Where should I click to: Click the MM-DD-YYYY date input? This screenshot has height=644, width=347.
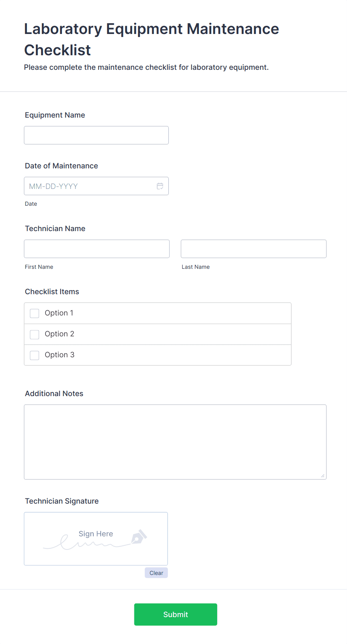point(90,186)
